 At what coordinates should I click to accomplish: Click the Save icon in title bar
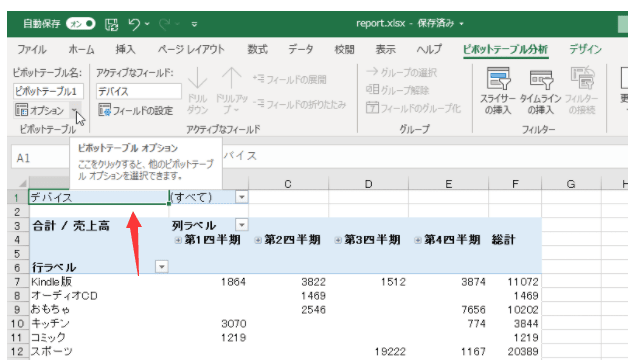(x=111, y=24)
